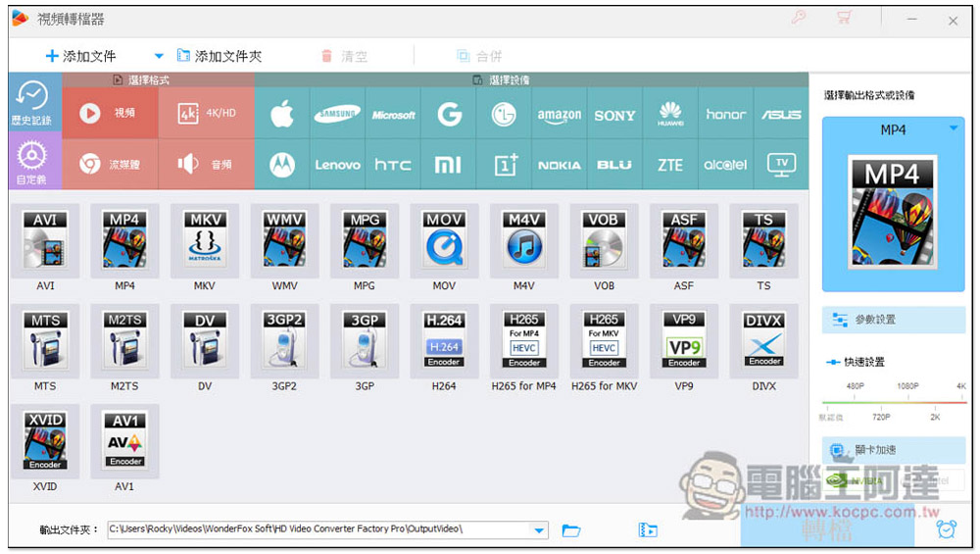
Task: Open TV device presets
Action: pos(781,165)
